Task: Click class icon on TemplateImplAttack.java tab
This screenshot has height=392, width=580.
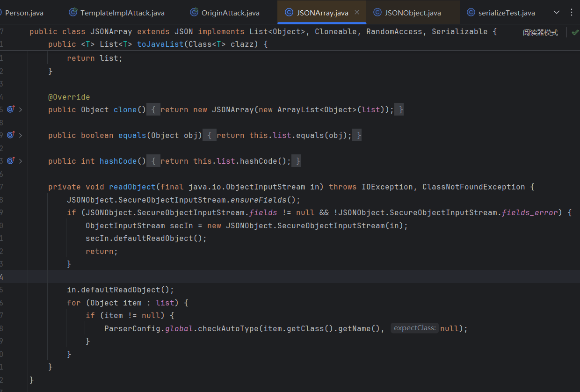Action: [x=72, y=13]
